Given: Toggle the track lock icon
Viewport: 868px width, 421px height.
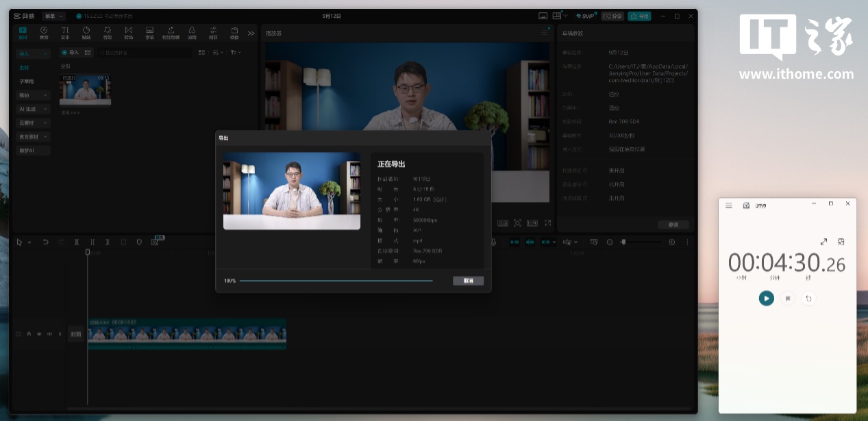Looking at the screenshot, I should [29, 334].
